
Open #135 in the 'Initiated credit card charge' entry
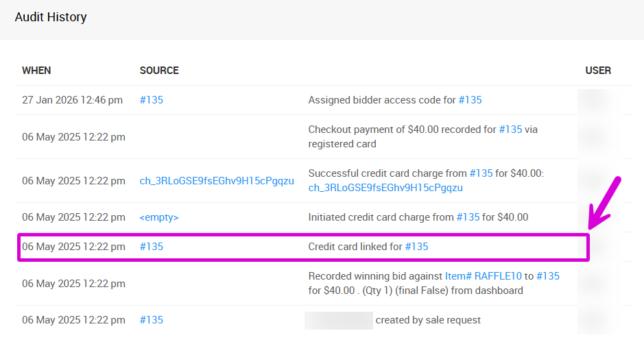(468, 217)
